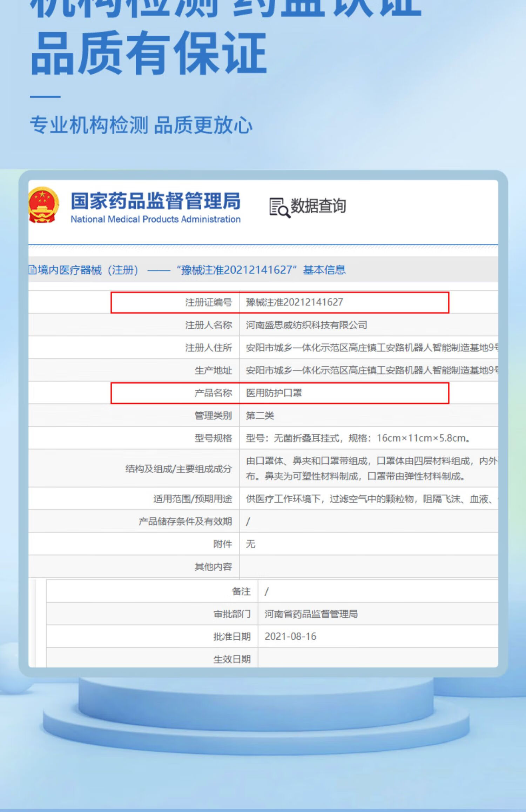
Task: Click the 数据查询 magnifier document icon
Action: tap(279, 207)
